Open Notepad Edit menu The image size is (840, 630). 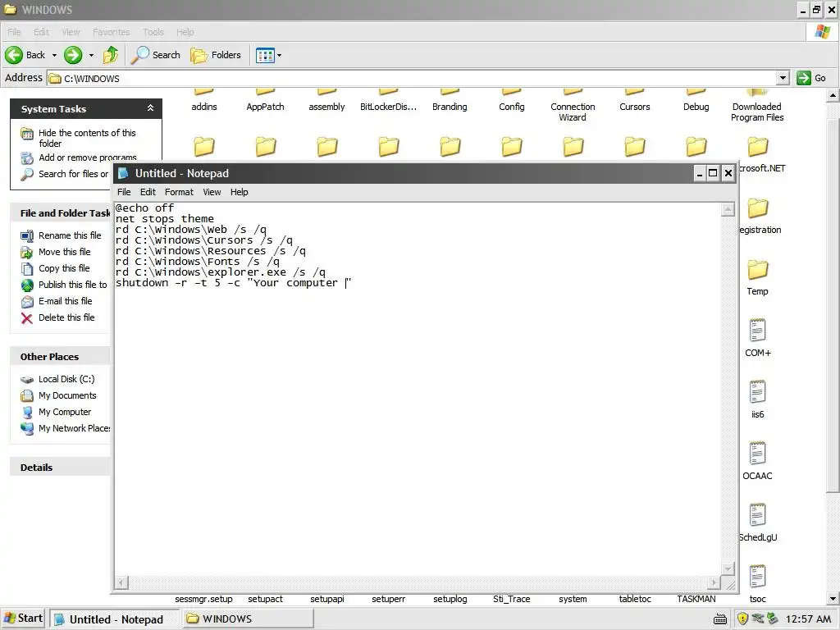(148, 192)
